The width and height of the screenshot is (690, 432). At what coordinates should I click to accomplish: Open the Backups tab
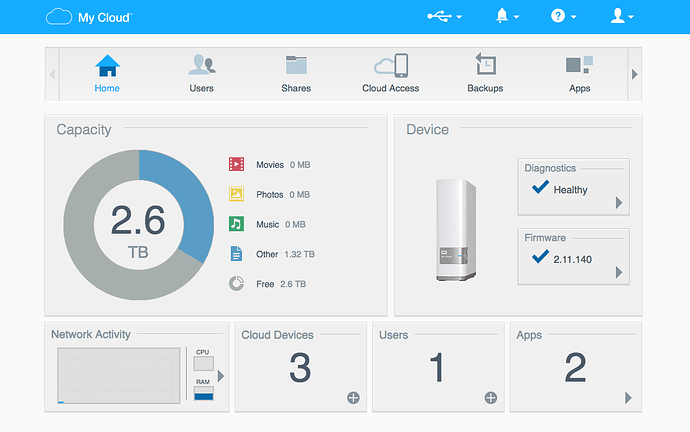pyautogui.click(x=485, y=73)
